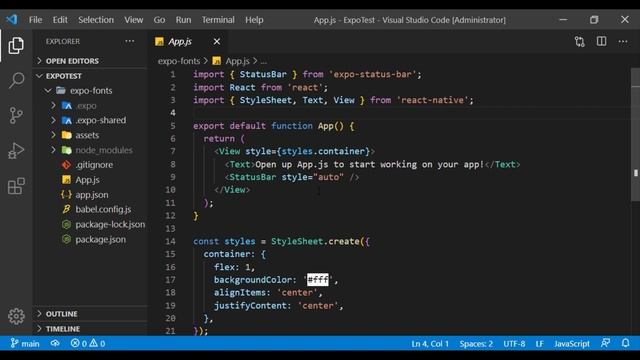Click the highlighted #fff color value
640x360 pixels.
[x=318, y=280]
